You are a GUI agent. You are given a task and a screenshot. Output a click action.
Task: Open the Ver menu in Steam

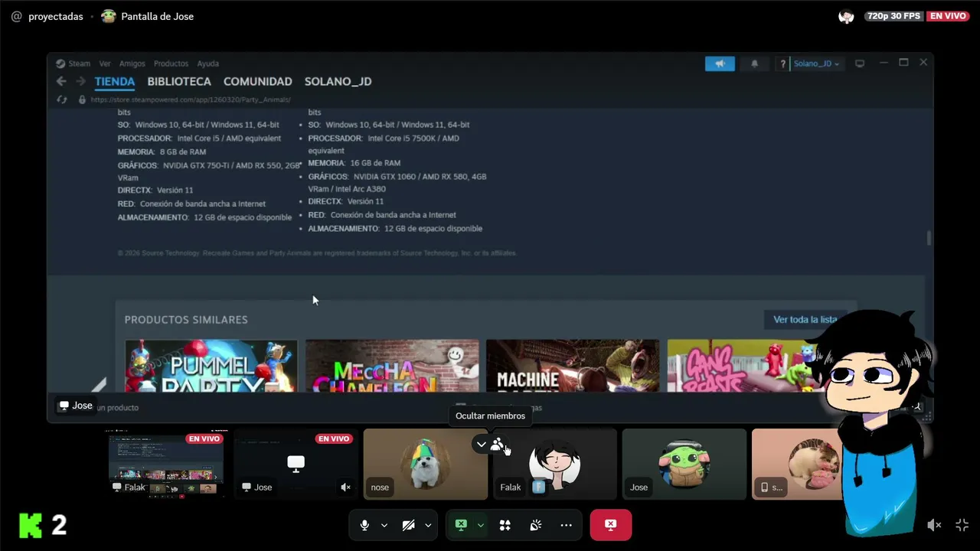pos(105,64)
